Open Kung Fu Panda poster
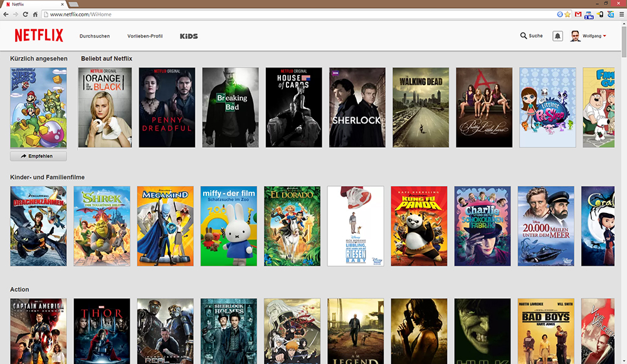The height and width of the screenshot is (364, 627). click(x=419, y=226)
